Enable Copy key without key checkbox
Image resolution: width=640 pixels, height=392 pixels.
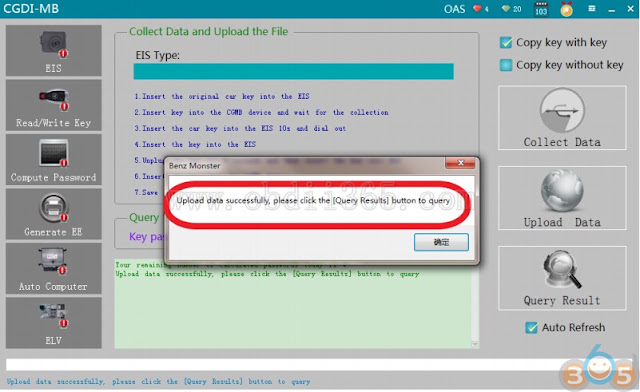pyautogui.click(x=506, y=65)
